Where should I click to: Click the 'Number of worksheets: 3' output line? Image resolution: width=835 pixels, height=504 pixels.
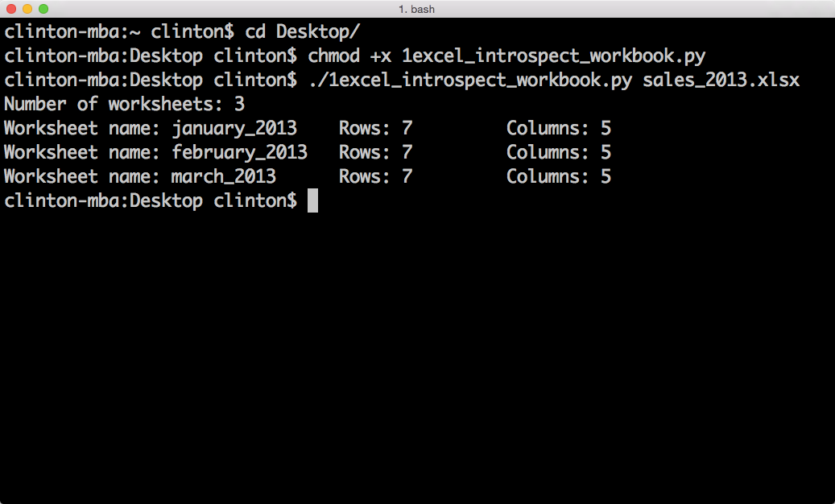pos(124,104)
